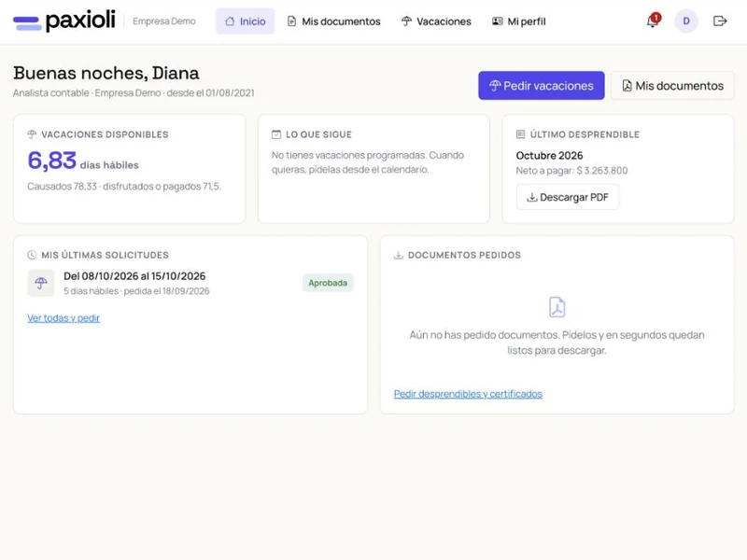The height and width of the screenshot is (560, 747).
Task: Click the Aprobada status badge
Action: (x=328, y=283)
